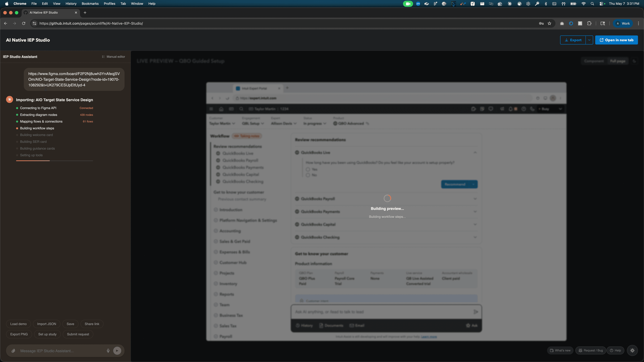Reload the page with refresh icon
Image resolution: width=644 pixels, height=362 pixels.
pos(23,23)
